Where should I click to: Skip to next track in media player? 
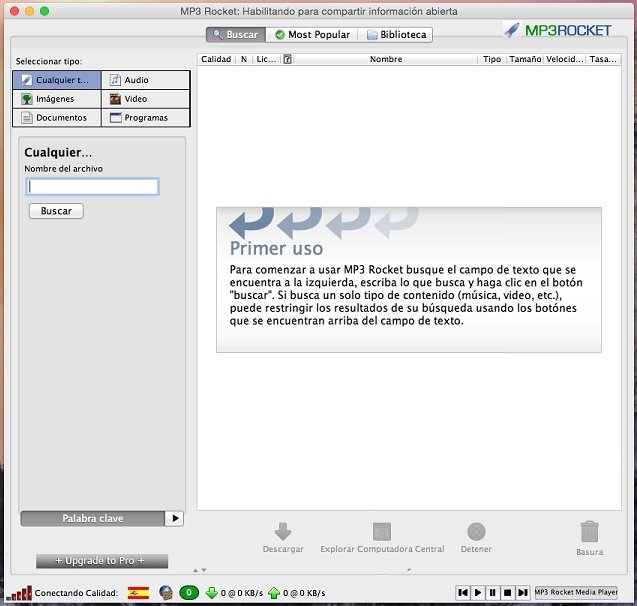(x=522, y=593)
